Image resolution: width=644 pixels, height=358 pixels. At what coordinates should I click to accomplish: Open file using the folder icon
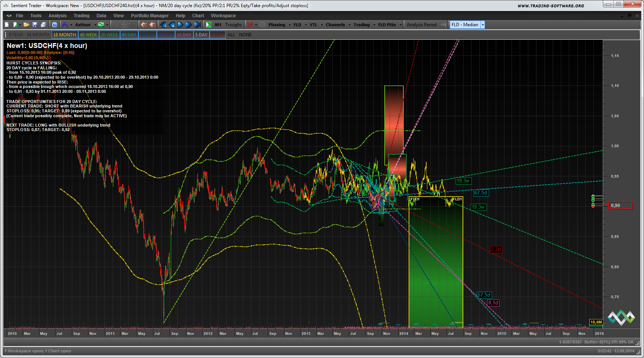26,25
